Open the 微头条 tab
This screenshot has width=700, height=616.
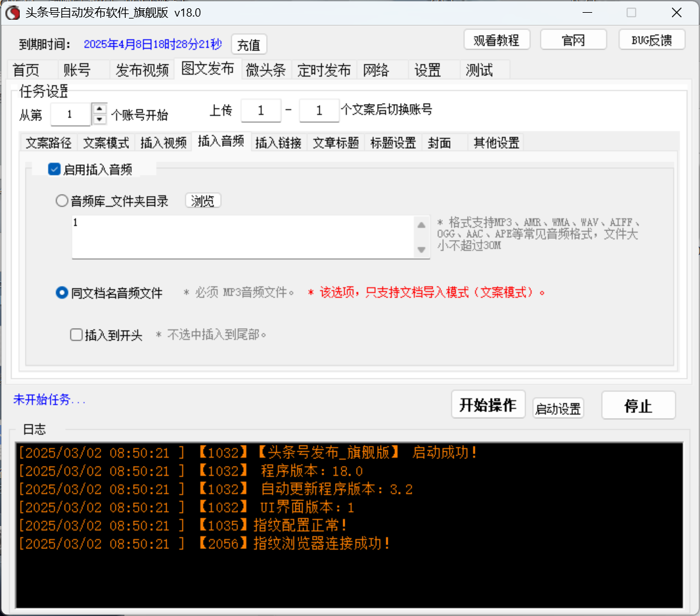click(266, 70)
